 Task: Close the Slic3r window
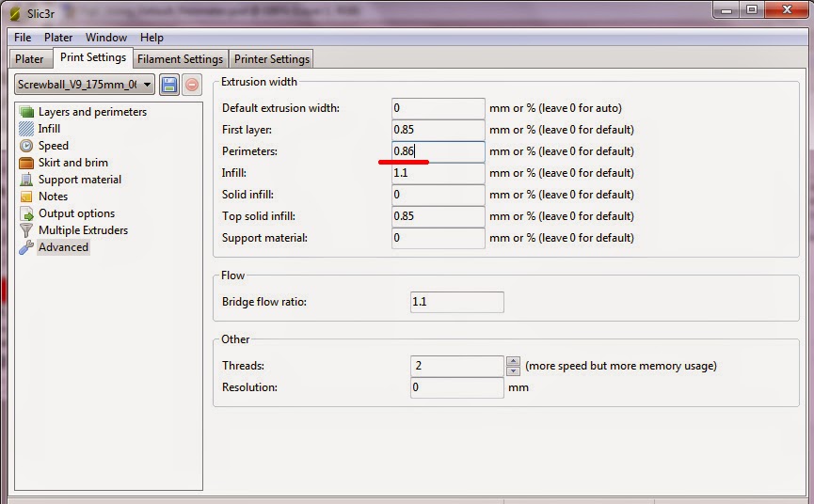click(787, 9)
